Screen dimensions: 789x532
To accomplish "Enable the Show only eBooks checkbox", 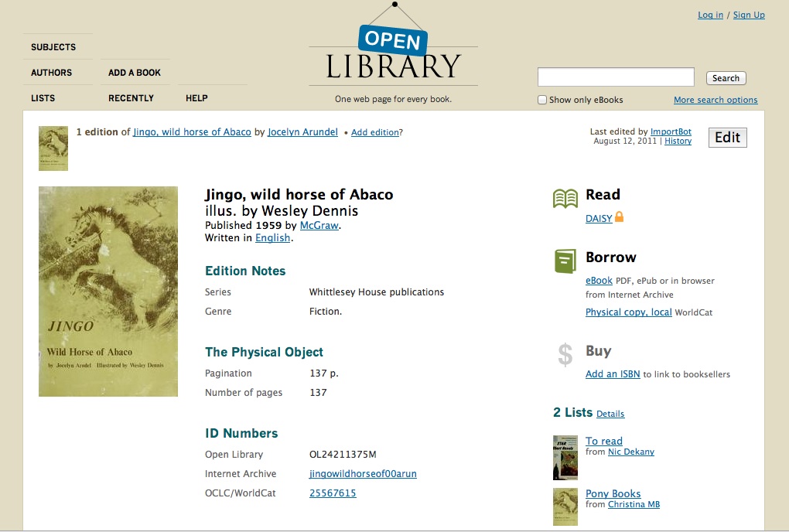I will pyautogui.click(x=542, y=100).
